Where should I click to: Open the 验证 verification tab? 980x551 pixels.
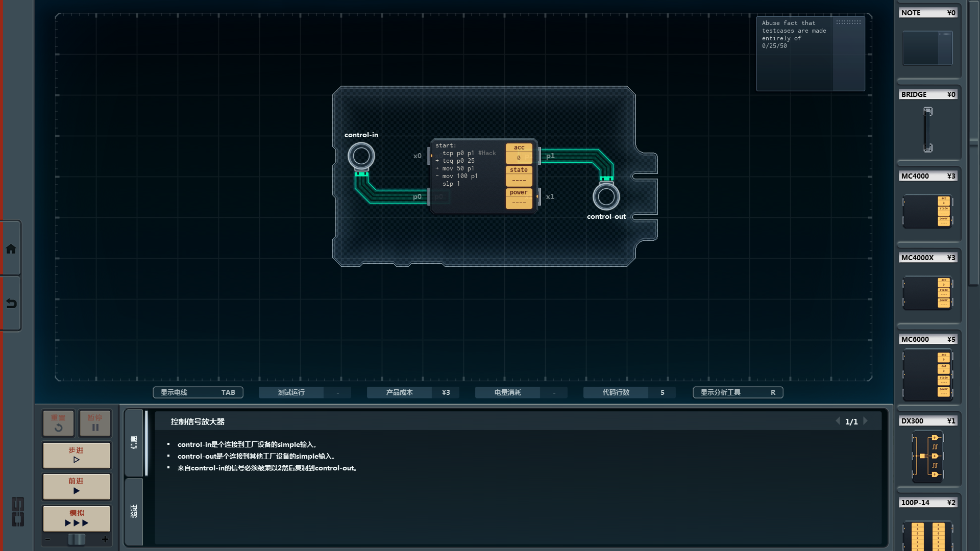(x=134, y=511)
